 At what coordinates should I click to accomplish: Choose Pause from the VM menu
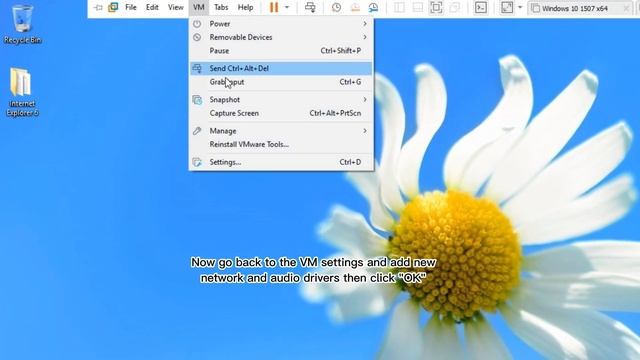coord(281,51)
